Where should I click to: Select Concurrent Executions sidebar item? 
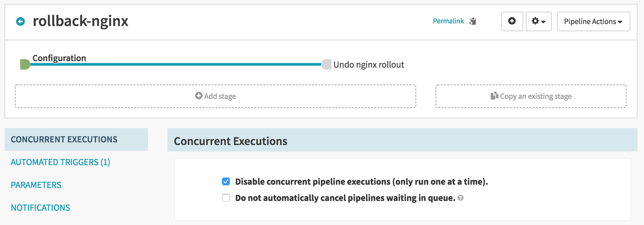click(64, 140)
